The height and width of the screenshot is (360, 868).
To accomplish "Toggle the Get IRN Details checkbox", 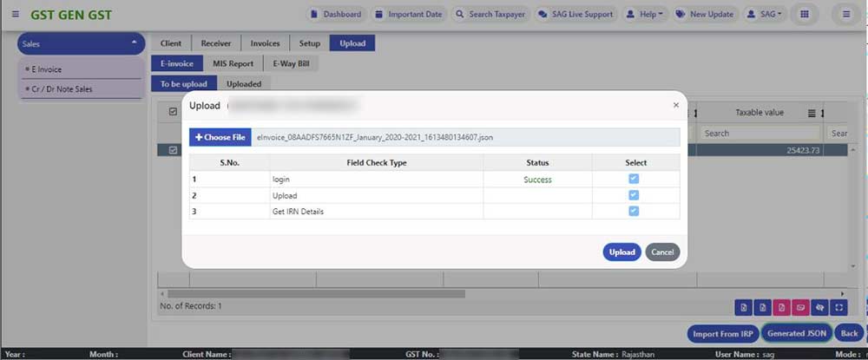I will coord(634,211).
